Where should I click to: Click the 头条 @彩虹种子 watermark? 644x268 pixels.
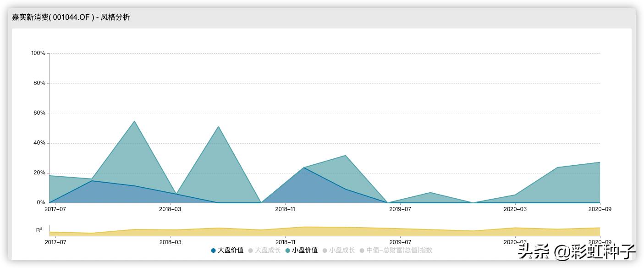tap(577, 251)
